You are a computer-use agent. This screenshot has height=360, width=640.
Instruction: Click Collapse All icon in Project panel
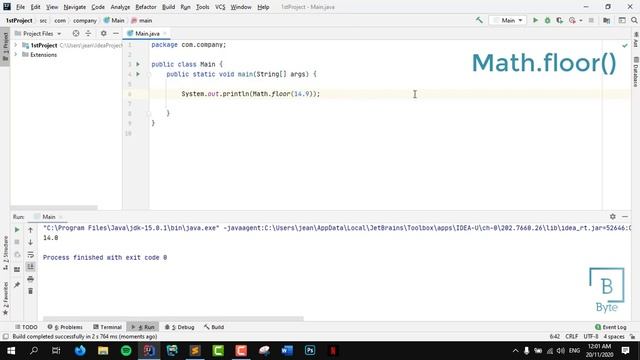pos(88,33)
